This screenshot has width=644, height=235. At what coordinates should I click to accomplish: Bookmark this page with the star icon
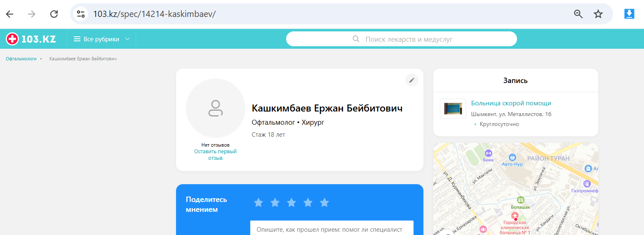pos(598,14)
